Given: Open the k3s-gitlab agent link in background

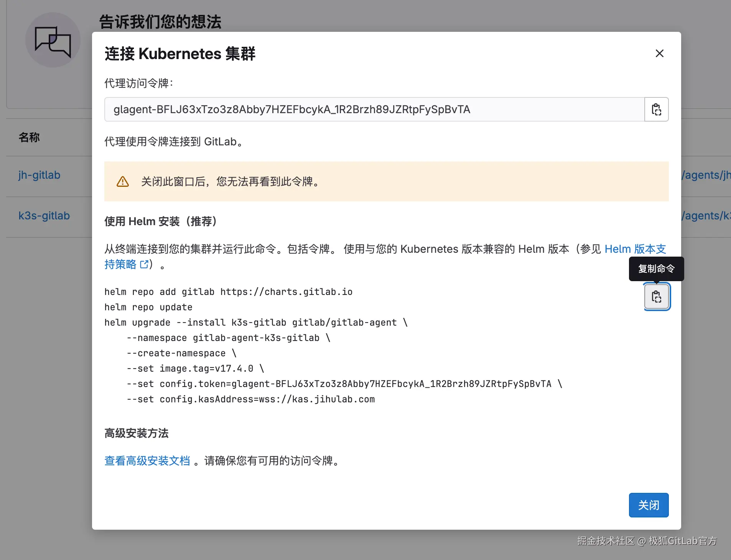Looking at the screenshot, I should 44,216.
